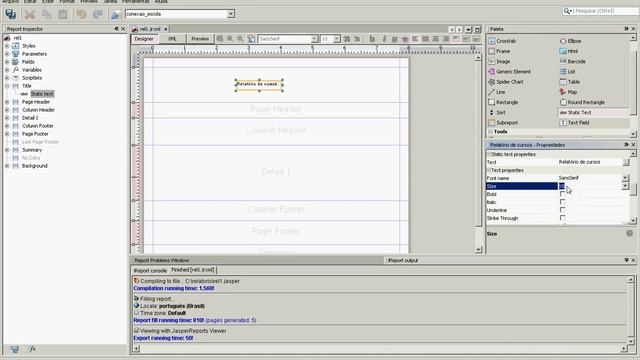Select the Subreport palette element
Image resolution: width=640 pixels, height=360 pixels.
pos(503,122)
